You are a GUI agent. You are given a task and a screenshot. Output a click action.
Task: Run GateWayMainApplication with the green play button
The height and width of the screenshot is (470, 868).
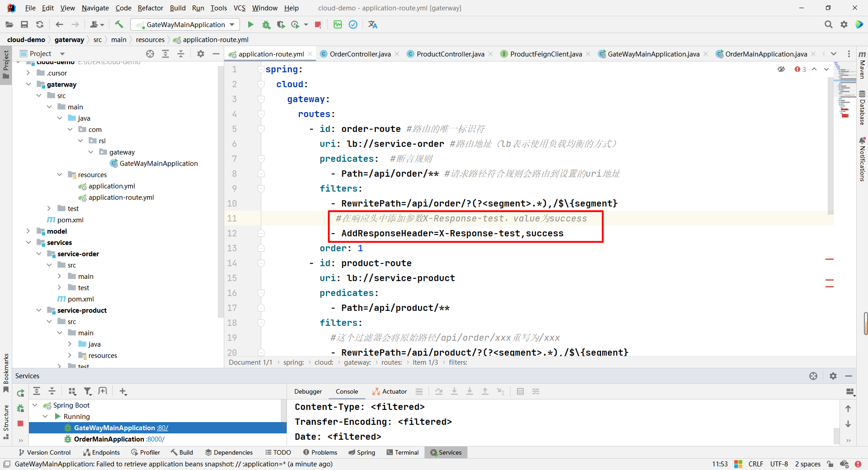[250, 24]
